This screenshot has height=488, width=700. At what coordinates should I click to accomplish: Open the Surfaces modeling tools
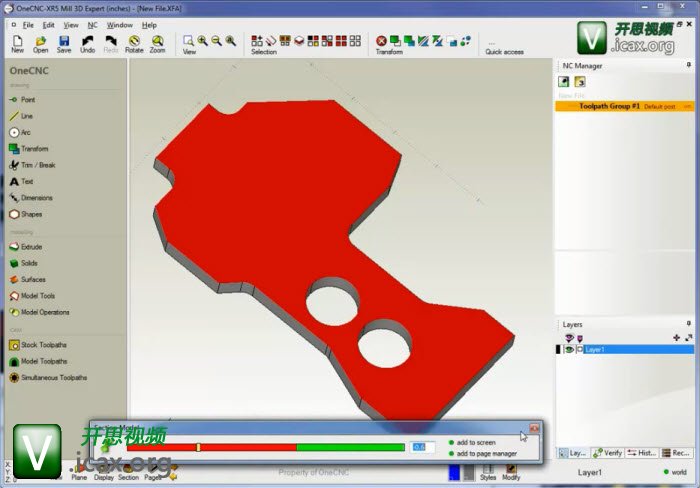tap(27, 279)
